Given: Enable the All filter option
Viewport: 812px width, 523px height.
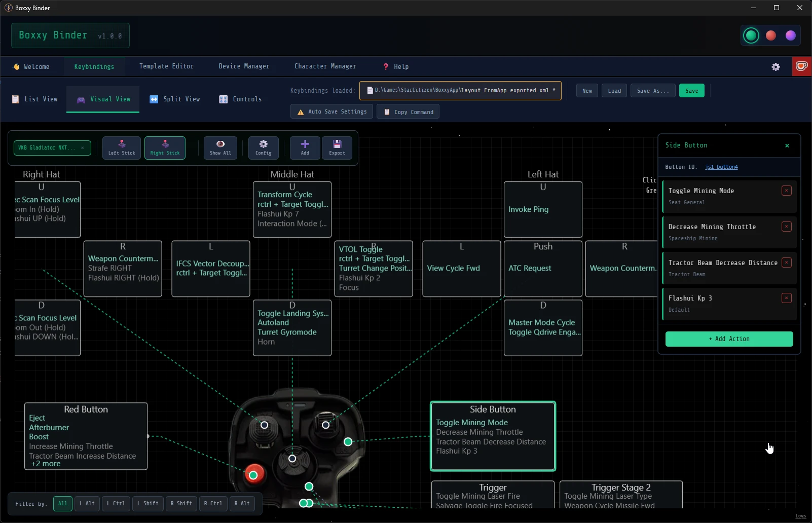Looking at the screenshot, I should [x=63, y=504].
